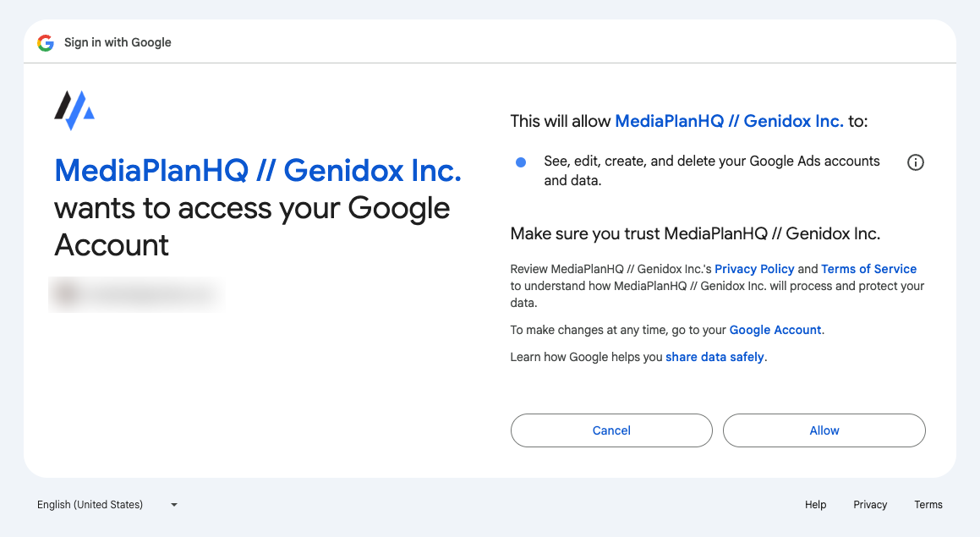This screenshot has height=537, width=980.
Task: Click the Cancel button
Action: [611, 430]
